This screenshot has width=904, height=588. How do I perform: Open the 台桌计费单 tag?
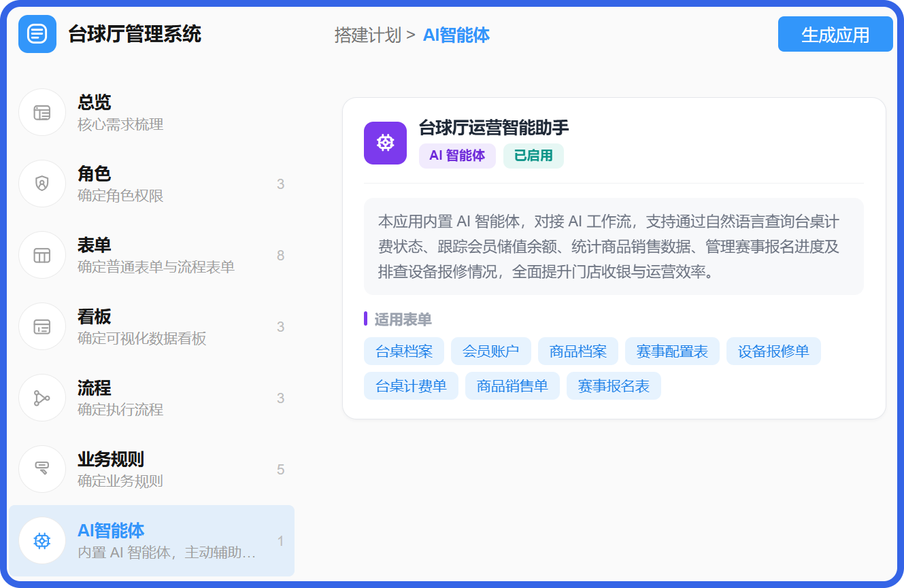(x=411, y=386)
